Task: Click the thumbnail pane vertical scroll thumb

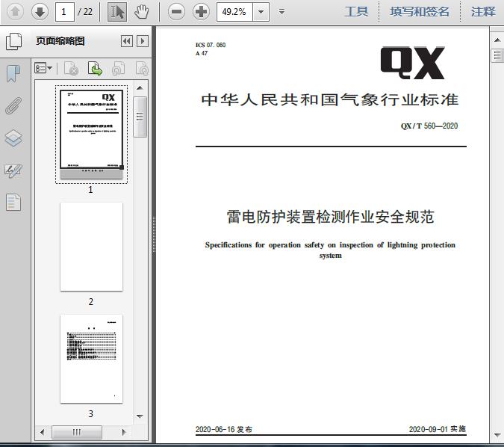Action: point(140,117)
